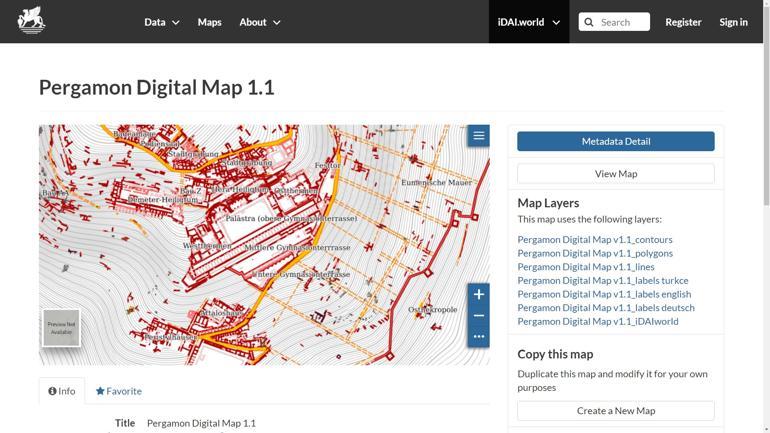Open more map controls ellipsis
This screenshot has width=770, height=433.
pyautogui.click(x=478, y=336)
